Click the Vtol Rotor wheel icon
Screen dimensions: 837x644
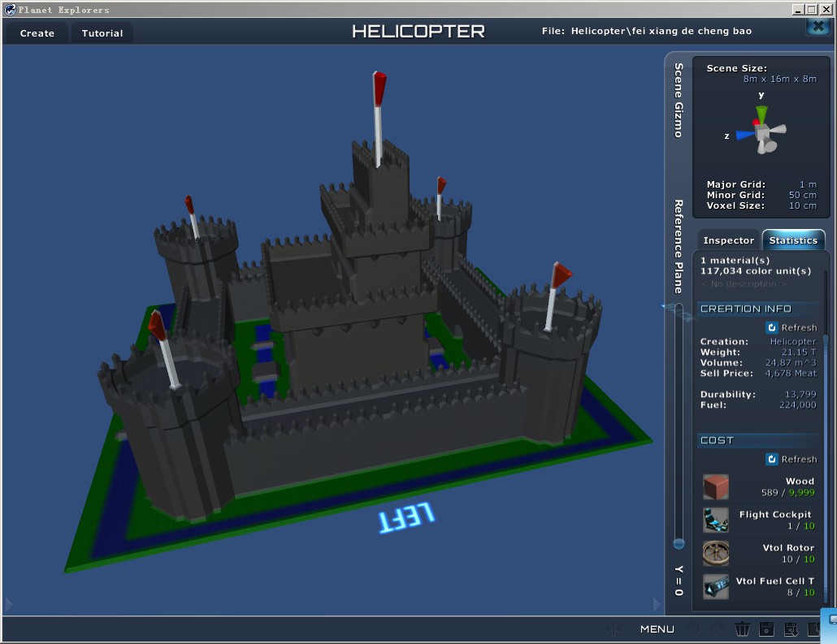(x=716, y=553)
